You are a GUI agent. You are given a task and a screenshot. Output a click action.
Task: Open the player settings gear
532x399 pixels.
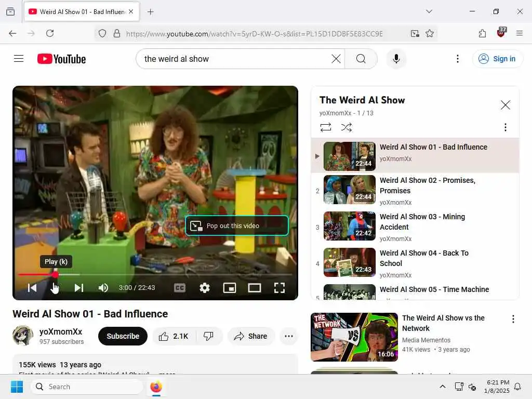pos(205,288)
